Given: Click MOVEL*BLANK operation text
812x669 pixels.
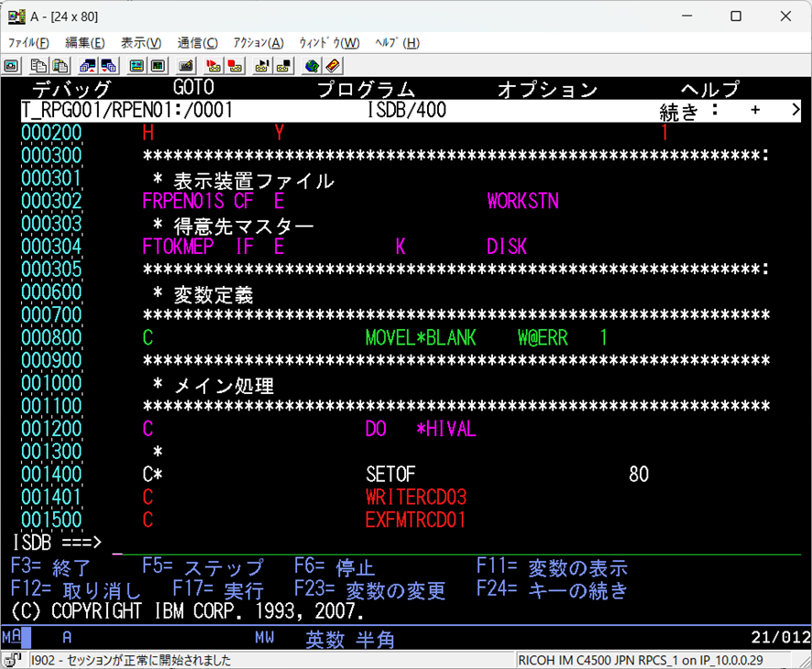Looking at the screenshot, I should coord(421,337).
